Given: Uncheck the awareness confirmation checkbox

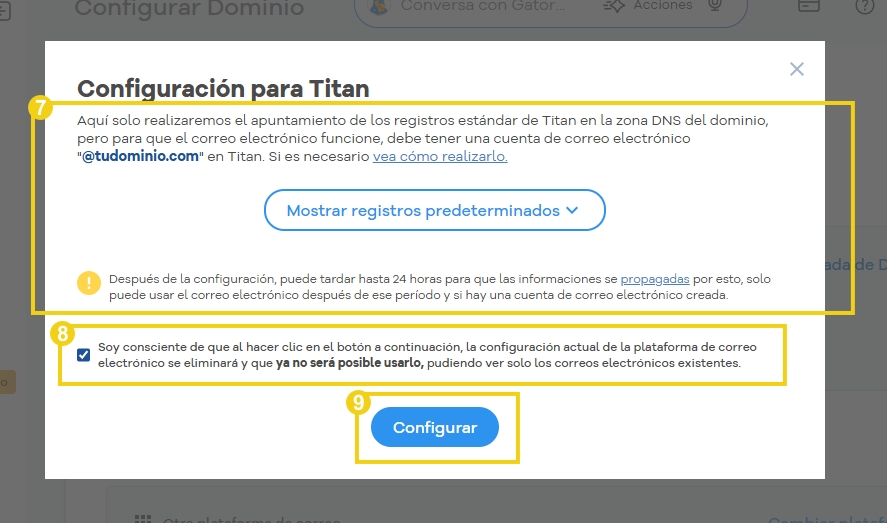Looking at the screenshot, I should 84,355.
